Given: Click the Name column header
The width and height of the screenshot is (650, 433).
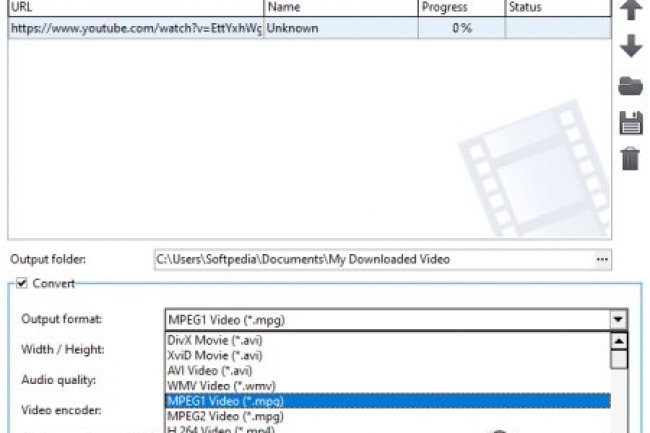Looking at the screenshot, I should [x=340, y=8].
